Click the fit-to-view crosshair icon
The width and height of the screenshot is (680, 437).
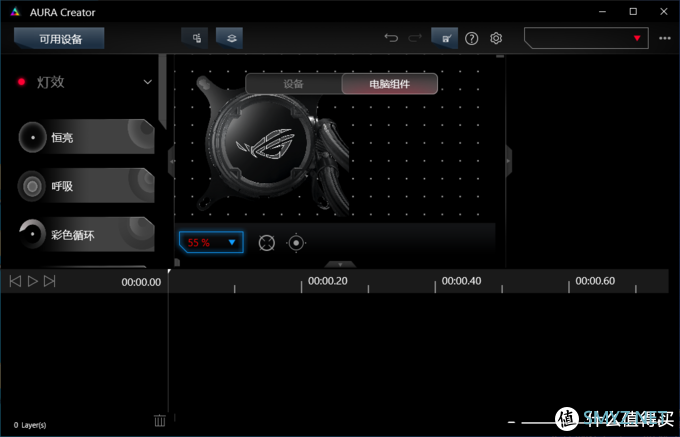[x=267, y=243]
